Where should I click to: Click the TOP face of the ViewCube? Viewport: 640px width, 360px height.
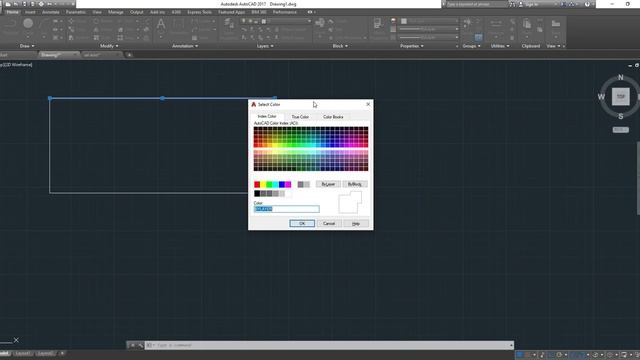pyautogui.click(x=620, y=97)
